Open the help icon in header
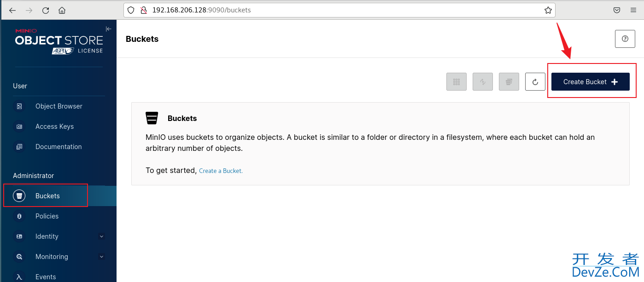Screen dimensions: 644x282 click(x=625, y=39)
